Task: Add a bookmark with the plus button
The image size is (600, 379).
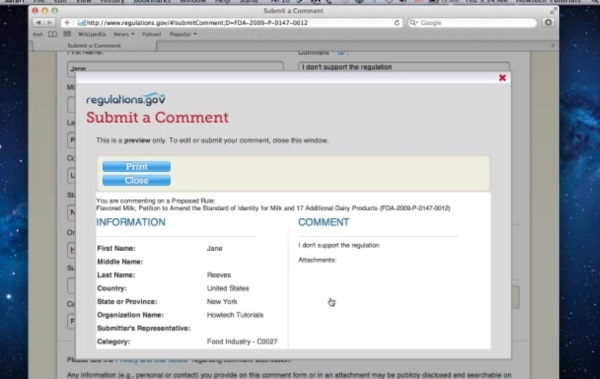Action: tap(67, 23)
